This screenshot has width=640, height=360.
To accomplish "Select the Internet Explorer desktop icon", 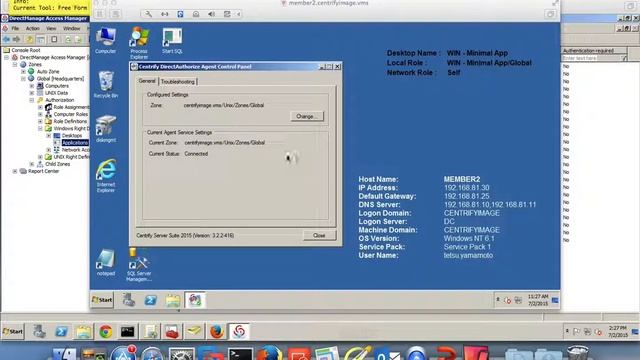I will coord(106,176).
